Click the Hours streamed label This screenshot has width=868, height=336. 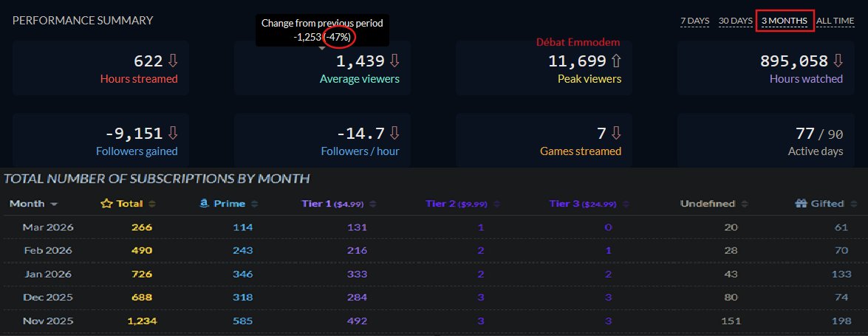click(139, 79)
